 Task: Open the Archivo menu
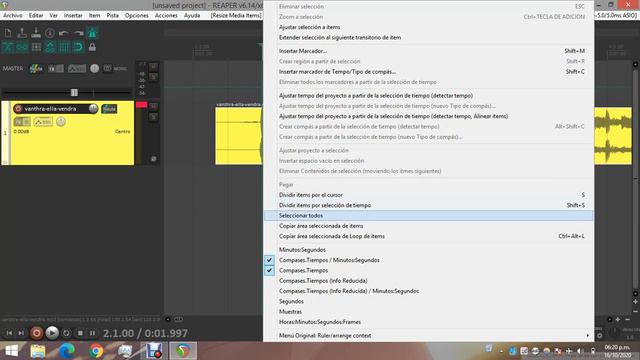13,16
